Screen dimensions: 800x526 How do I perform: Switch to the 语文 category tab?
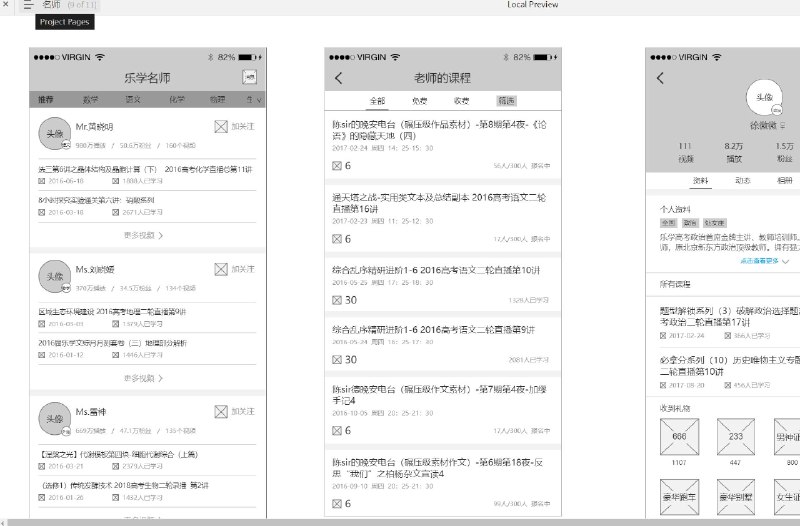[x=133, y=99]
